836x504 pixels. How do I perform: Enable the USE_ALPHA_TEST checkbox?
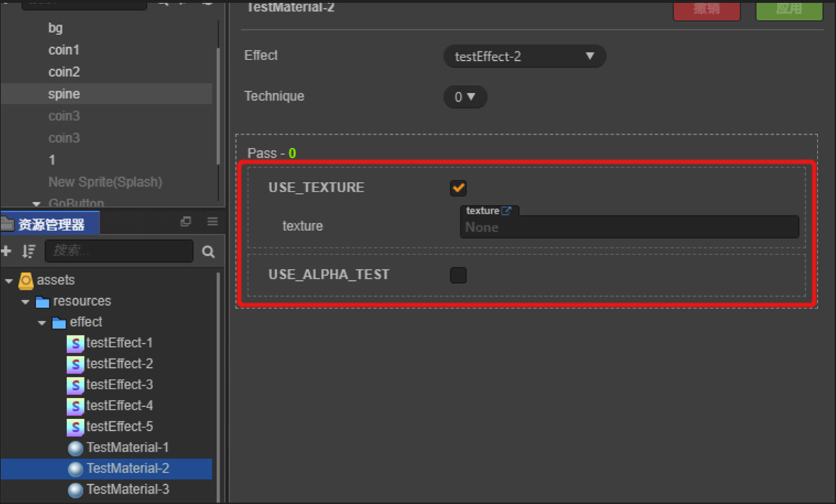click(x=458, y=275)
